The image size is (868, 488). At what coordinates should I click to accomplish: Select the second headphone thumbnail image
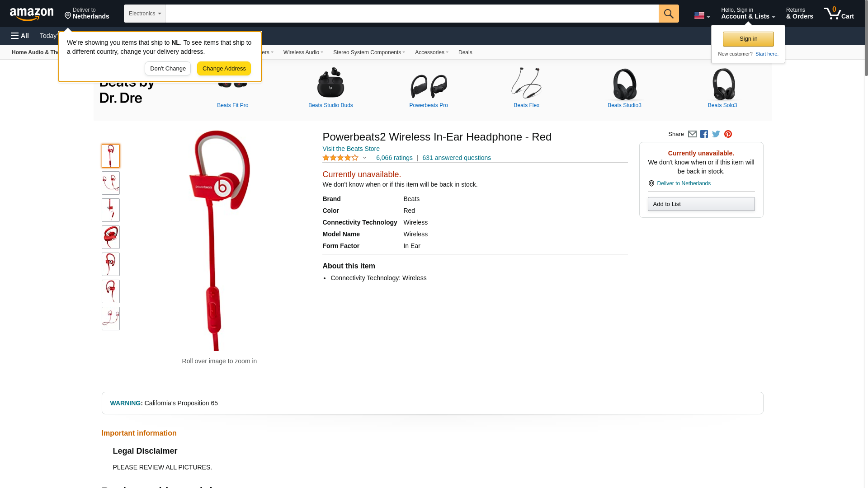[x=111, y=183]
